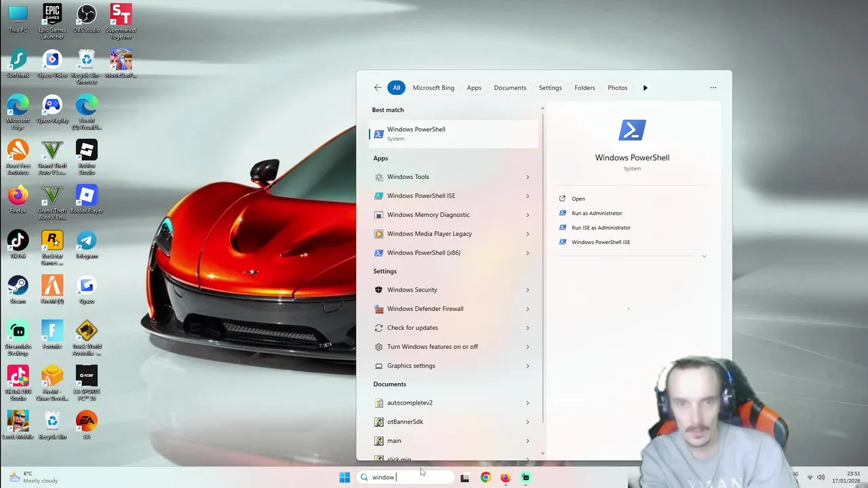868x488 pixels.
Task: Select the Avast Free Antivirus desktop icon
Action: point(18,157)
